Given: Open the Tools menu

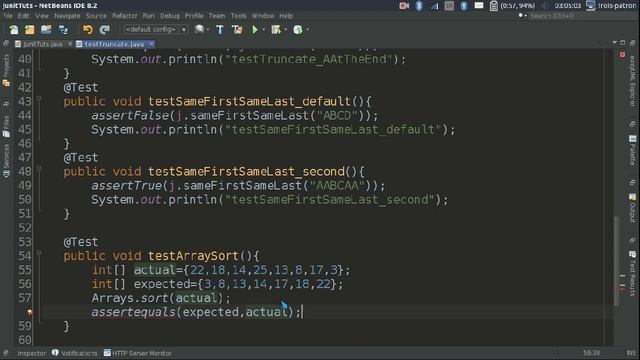Looking at the screenshot, I should (238, 16).
